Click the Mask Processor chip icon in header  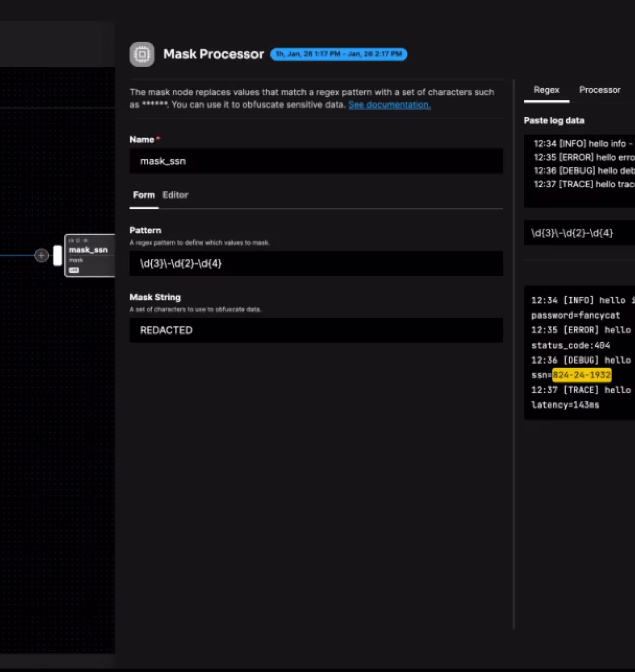tap(142, 54)
